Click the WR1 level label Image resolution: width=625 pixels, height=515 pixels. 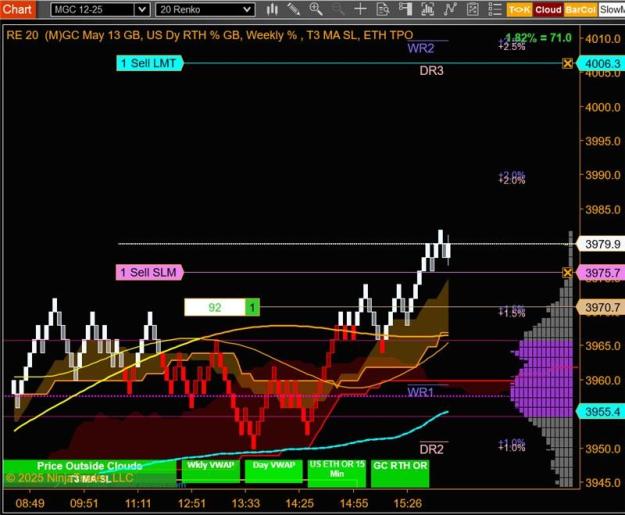(x=420, y=392)
